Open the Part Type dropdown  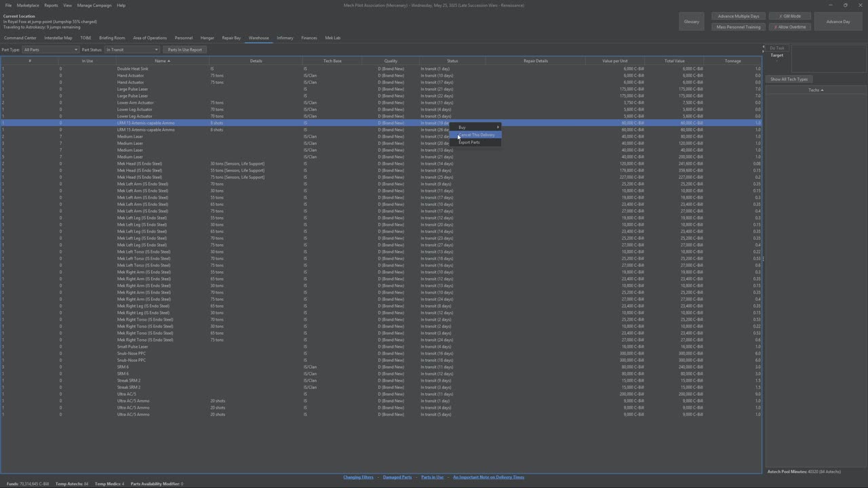click(x=50, y=49)
